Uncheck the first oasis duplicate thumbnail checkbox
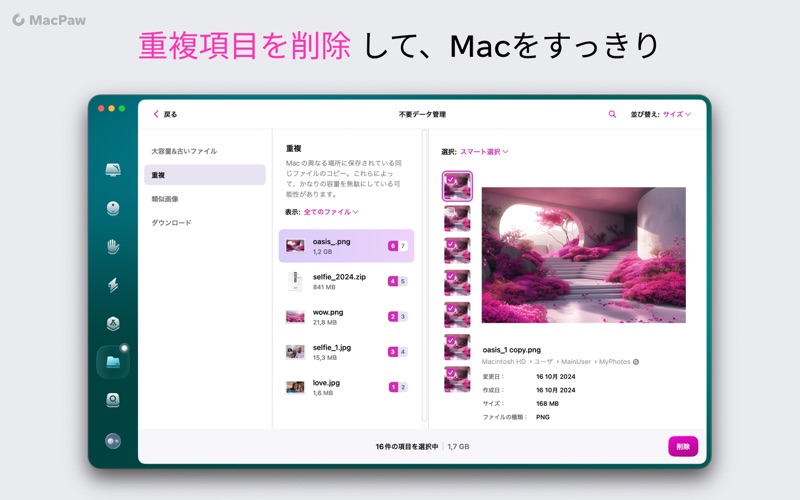This screenshot has height=500, width=800. click(450, 179)
